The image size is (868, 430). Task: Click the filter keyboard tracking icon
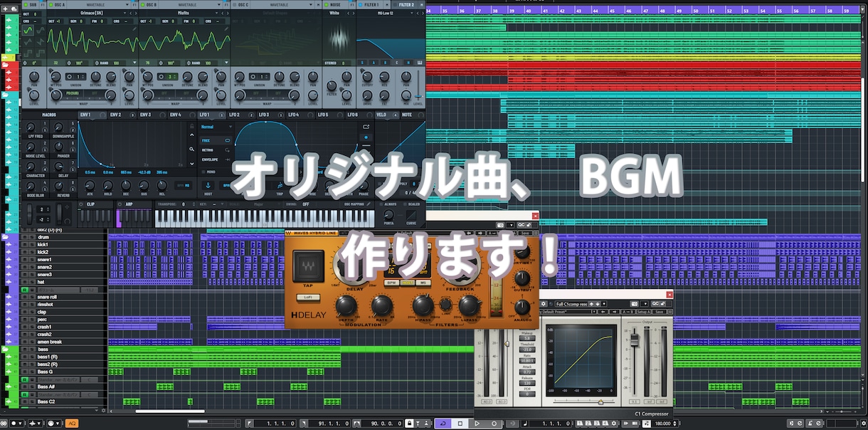pyautogui.click(x=420, y=63)
